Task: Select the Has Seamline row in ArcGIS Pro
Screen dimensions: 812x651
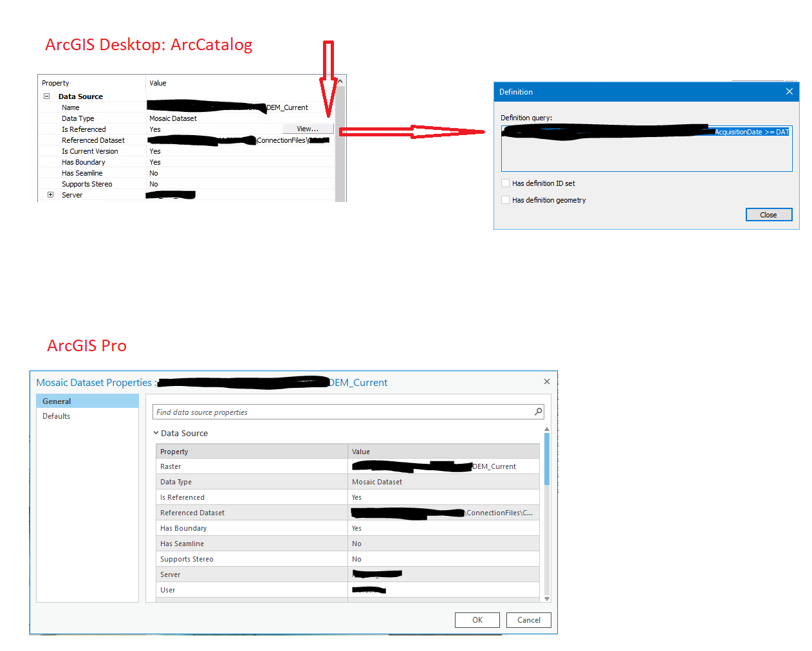Action: click(x=347, y=544)
